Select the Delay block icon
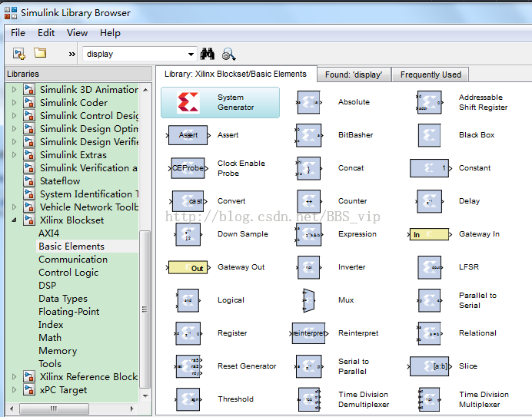Screen dimensions: 532x417 (x=429, y=201)
